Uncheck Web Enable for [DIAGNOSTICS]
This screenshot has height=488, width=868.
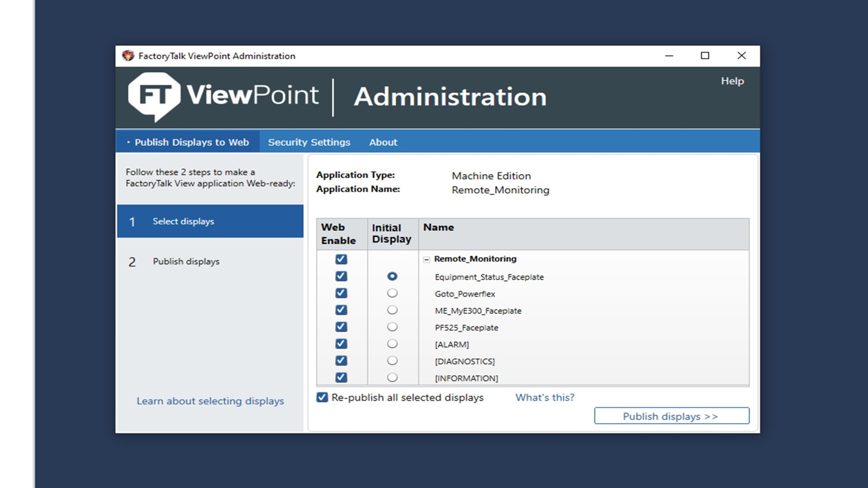pyautogui.click(x=341, y=360)
